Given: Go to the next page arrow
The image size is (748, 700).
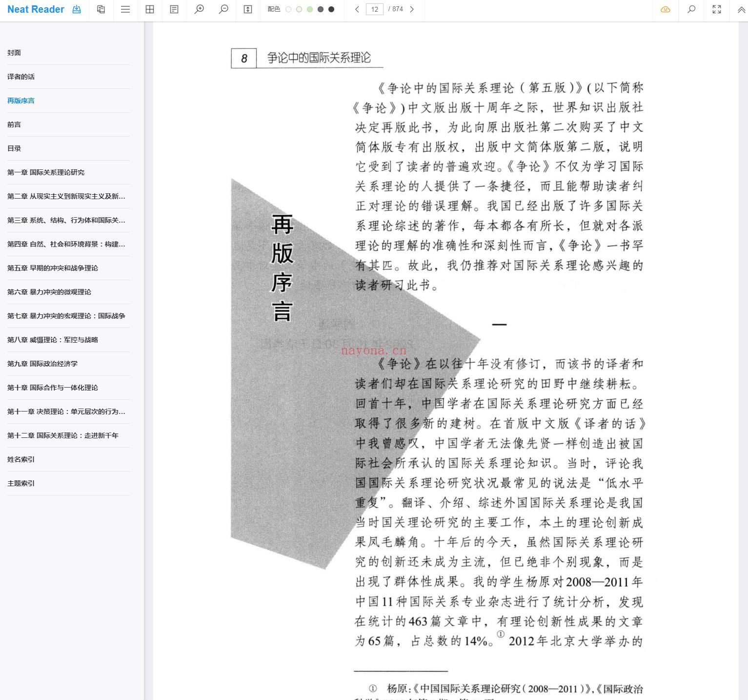Looking at the screenshot, I should tap(412, 9).
